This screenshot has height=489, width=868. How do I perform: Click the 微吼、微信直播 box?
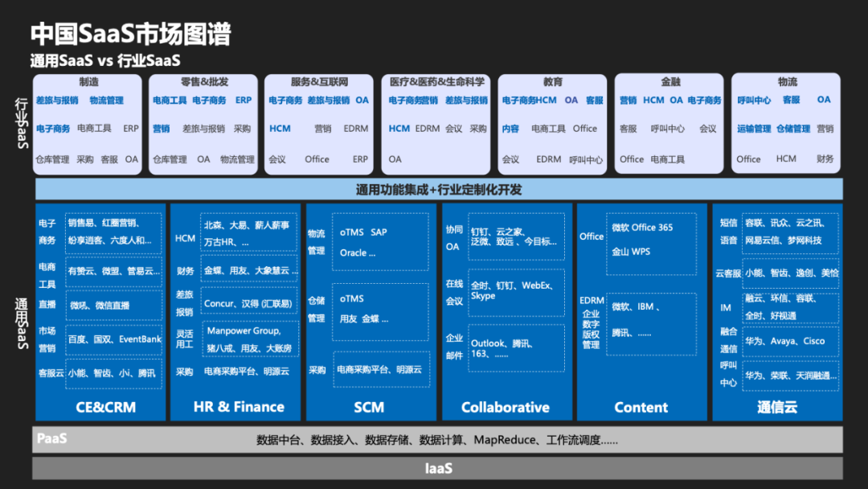113,305
